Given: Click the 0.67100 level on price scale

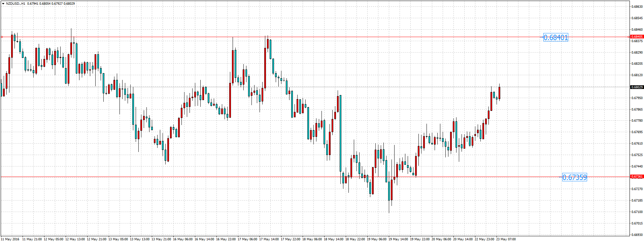Looking at the screenshot, I should (637, 212).
